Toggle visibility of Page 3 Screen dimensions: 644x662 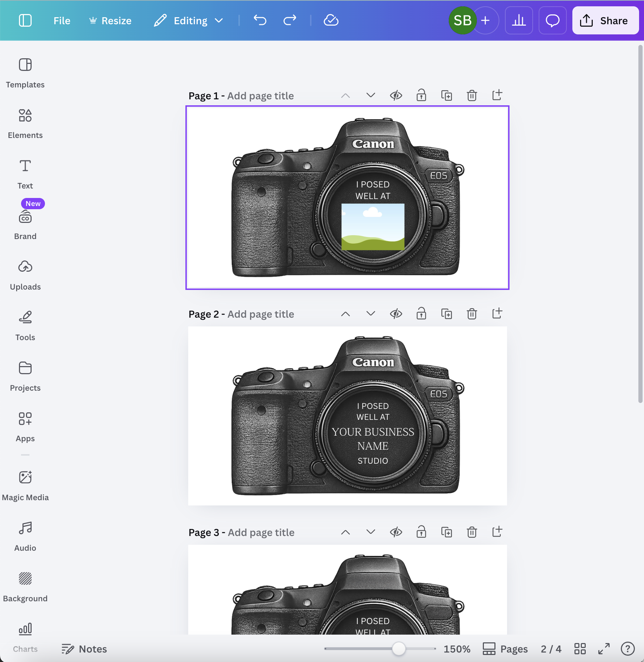click(x=395, y=532)
